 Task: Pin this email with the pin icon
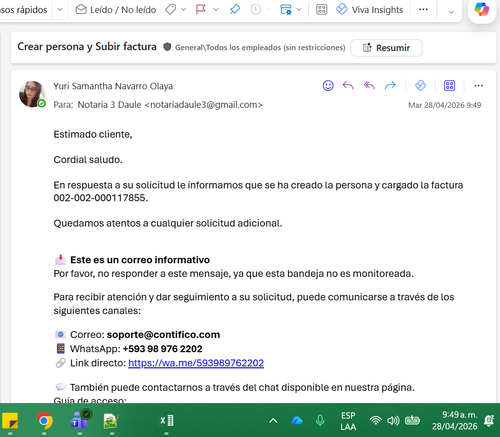[x=235, y=10]
